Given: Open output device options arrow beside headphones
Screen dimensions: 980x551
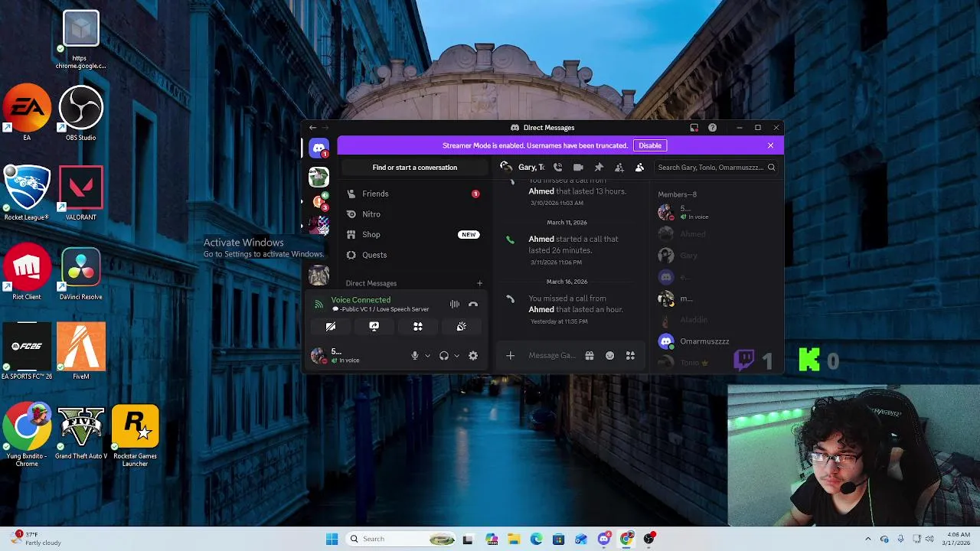Looking at the screenshot, I should pos(456,355).
